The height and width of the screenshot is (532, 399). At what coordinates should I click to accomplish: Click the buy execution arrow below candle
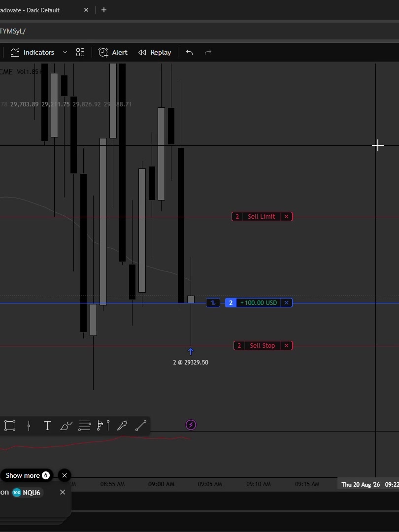click(191, 352)
